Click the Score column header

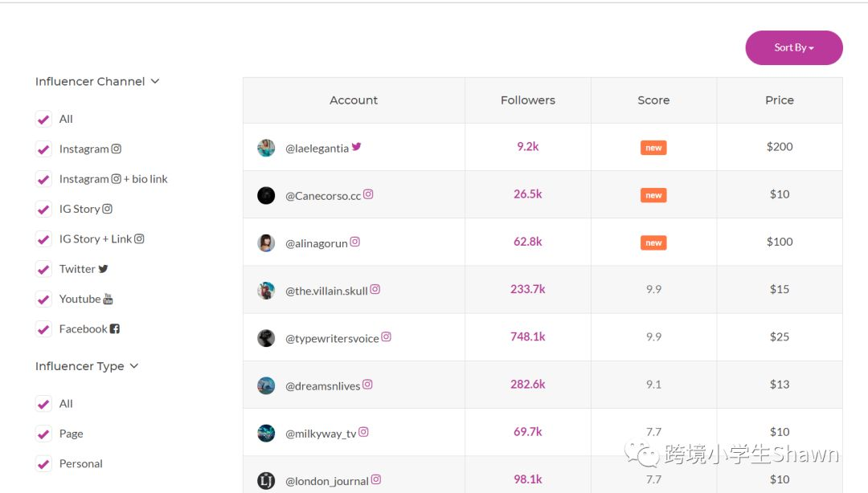(653, 100)
